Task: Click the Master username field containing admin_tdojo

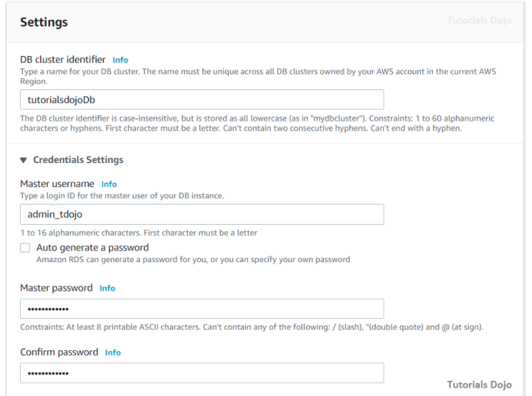Action: point(202,214)
